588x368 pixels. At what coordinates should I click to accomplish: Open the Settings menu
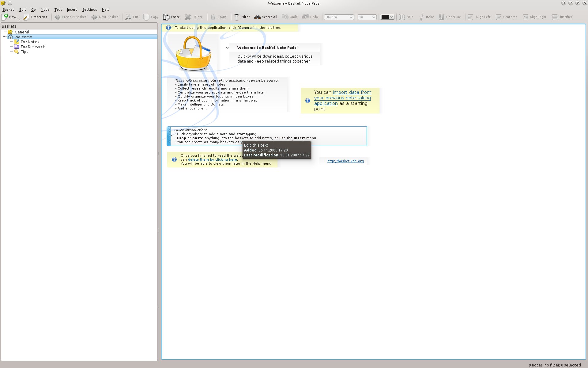[89, 10]
